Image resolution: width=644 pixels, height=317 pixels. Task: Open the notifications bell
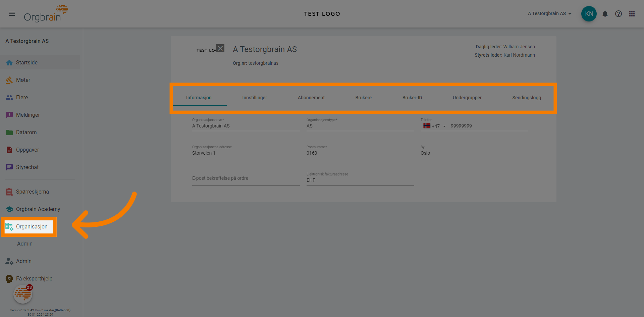pos(605,14)
